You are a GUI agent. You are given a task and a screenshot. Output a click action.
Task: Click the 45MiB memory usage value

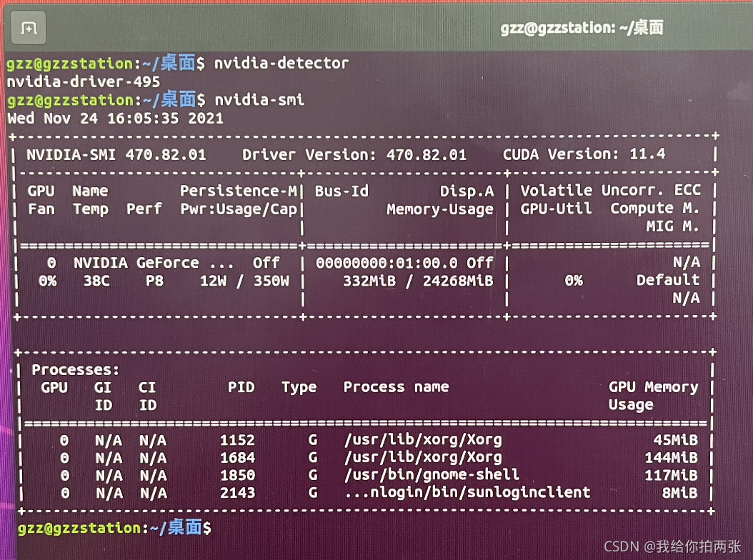676,440
